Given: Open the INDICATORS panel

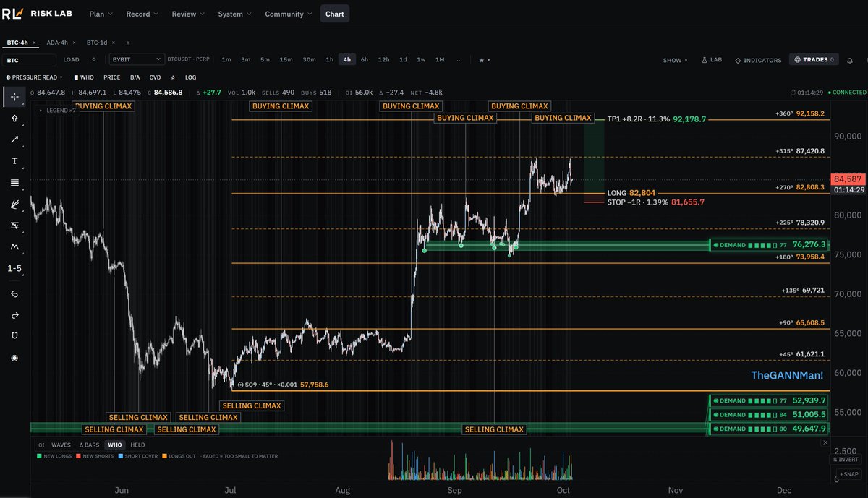Looking at the screenshot, I should pos(758,60).
